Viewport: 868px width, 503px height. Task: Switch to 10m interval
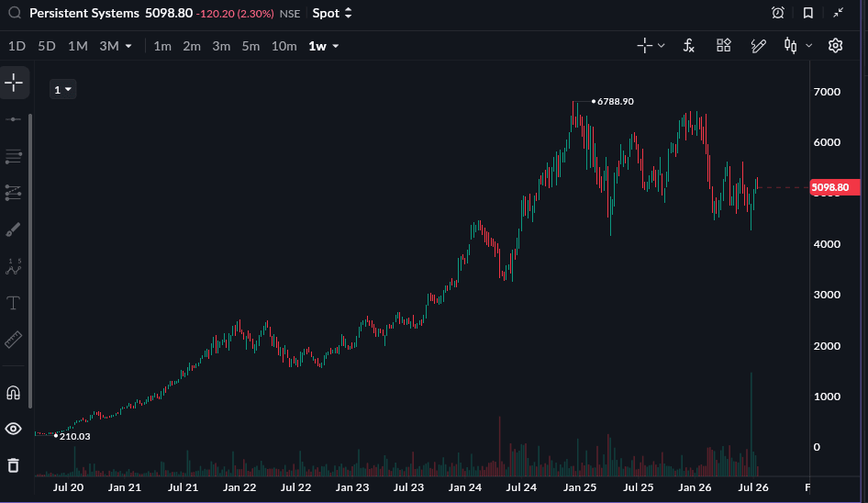click(284, 46)
